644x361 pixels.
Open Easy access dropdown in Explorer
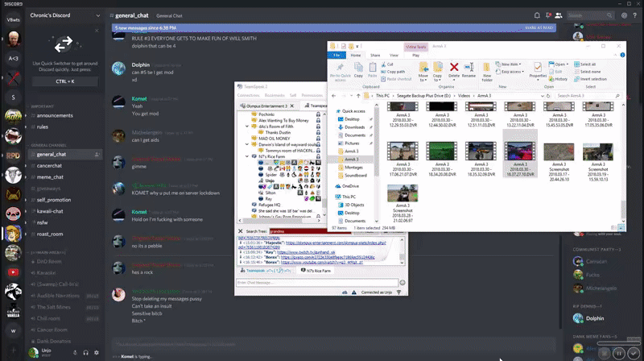pyautogui.click(x=510, y=72)
